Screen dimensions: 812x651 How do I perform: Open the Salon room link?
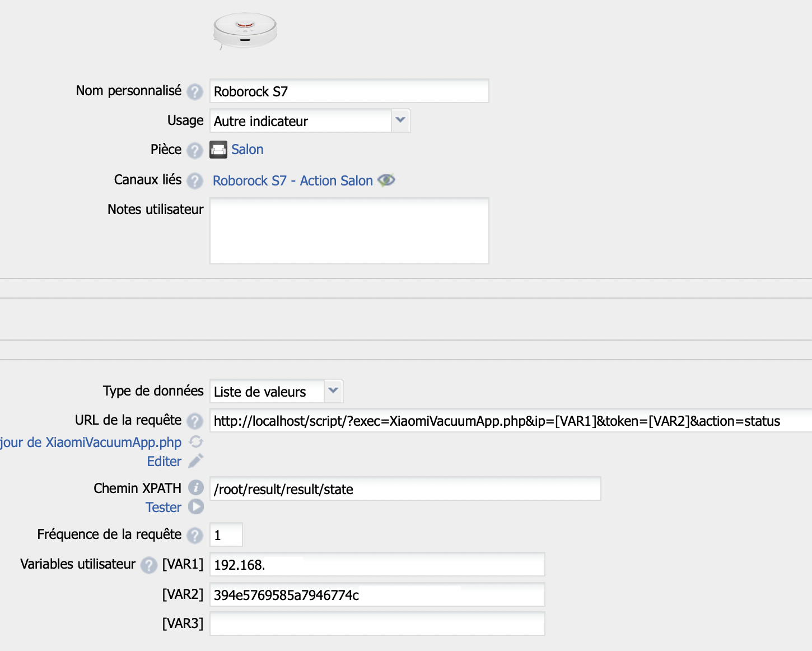click(x=247, y=150)
